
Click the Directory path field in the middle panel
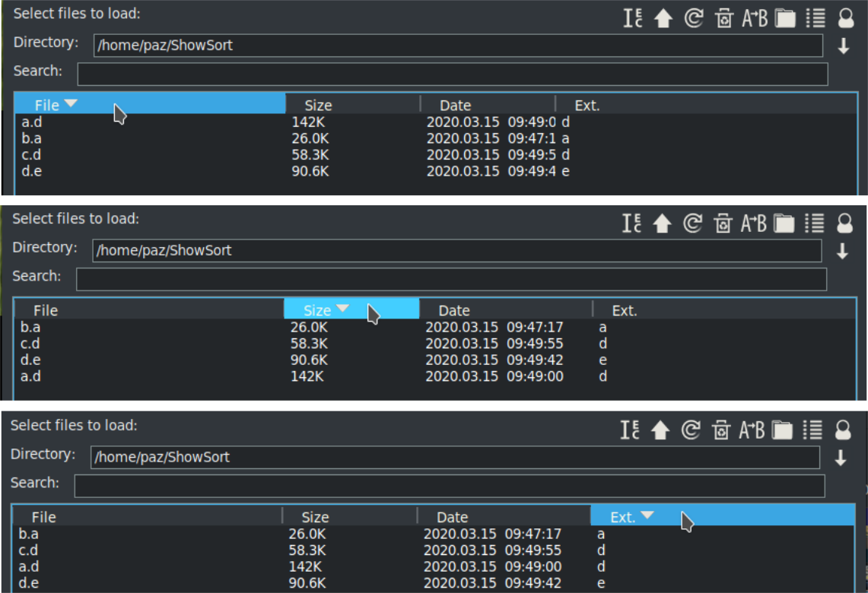coord(456,251)
